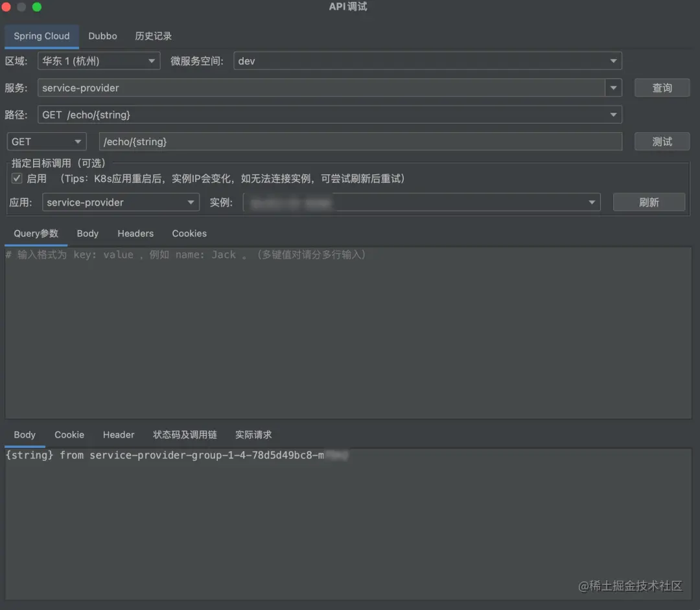
Task: Click the 刷新 refresh button
Action: [649, 202]
